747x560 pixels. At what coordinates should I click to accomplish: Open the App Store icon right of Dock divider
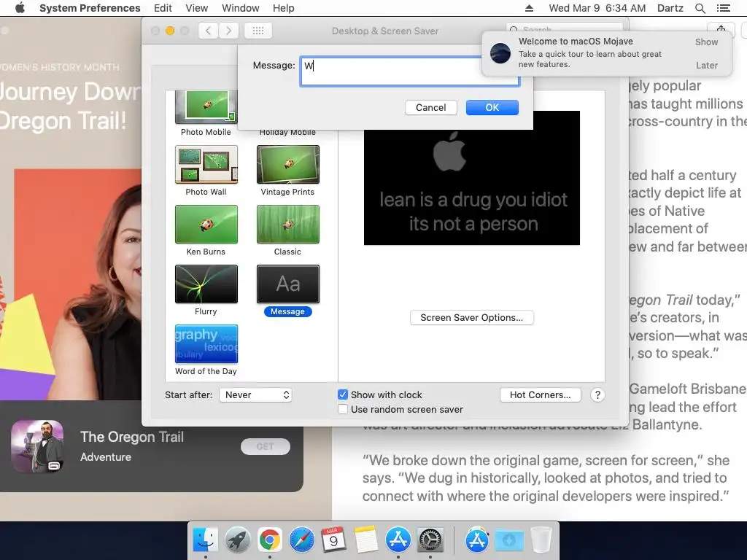(477, 540)
